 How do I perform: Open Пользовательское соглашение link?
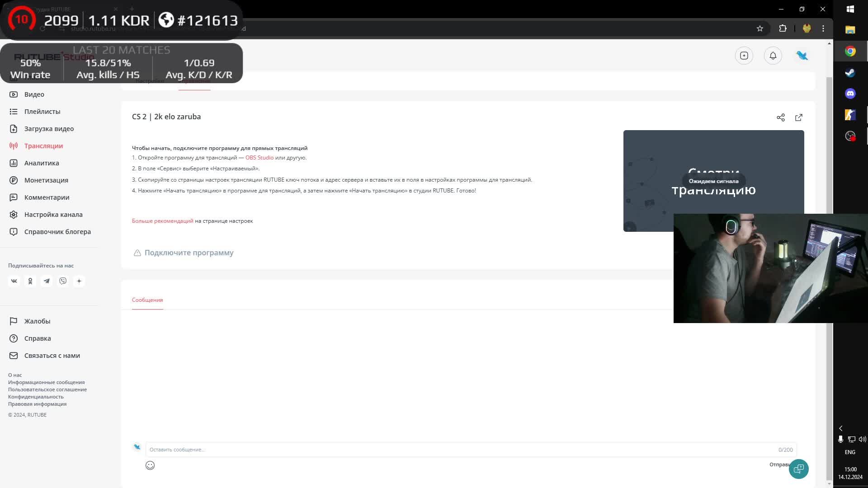[47, 389]
